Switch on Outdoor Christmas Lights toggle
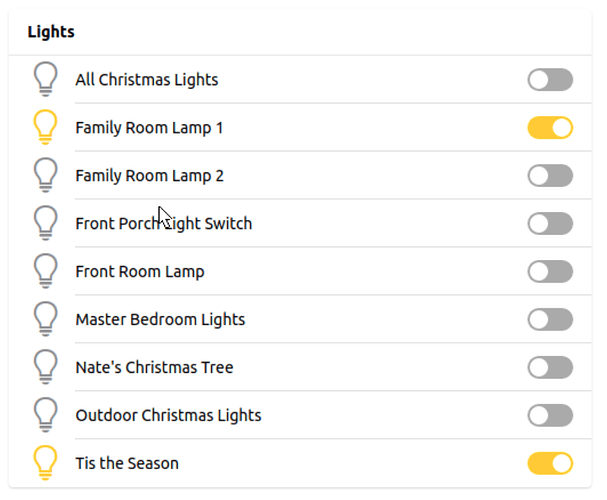The height and width of the screenshot is (500, 607). click(x=550, y=416)
